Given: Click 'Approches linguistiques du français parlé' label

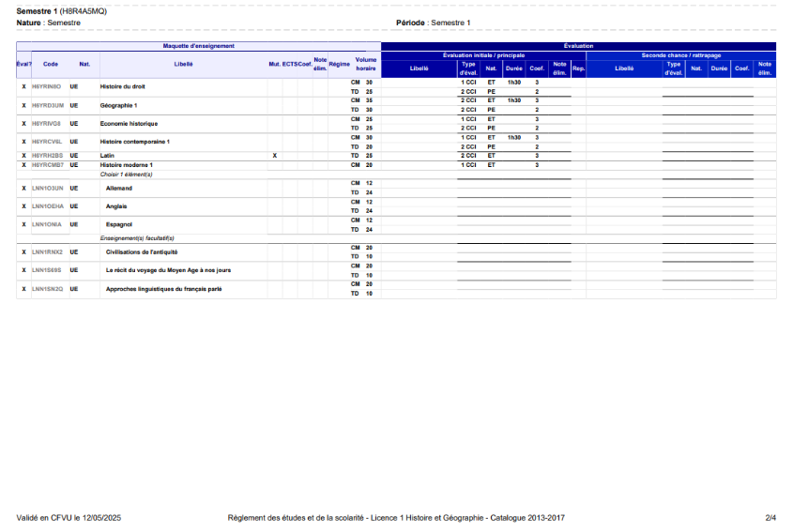Looking at the screenshot, I should click(164, 289).
